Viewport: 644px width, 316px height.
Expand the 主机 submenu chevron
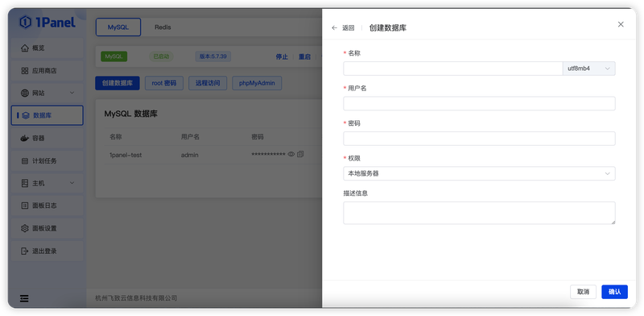[72, 183]
